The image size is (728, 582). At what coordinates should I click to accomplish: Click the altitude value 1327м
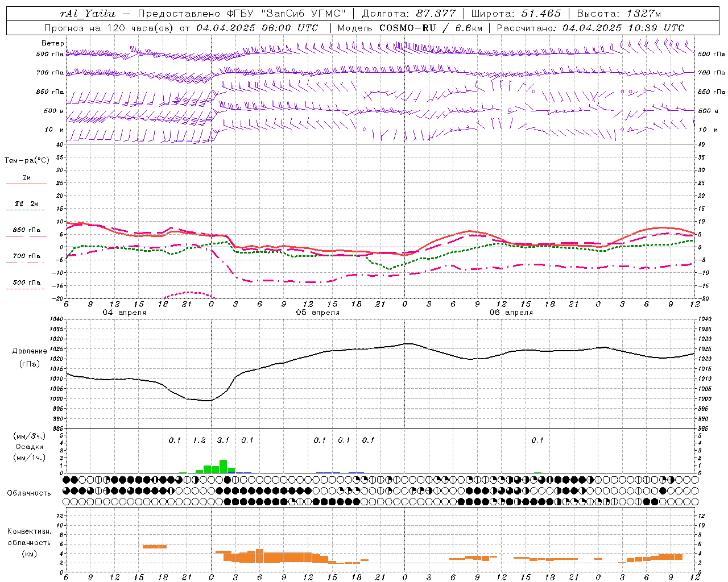[x=643, y=14]
